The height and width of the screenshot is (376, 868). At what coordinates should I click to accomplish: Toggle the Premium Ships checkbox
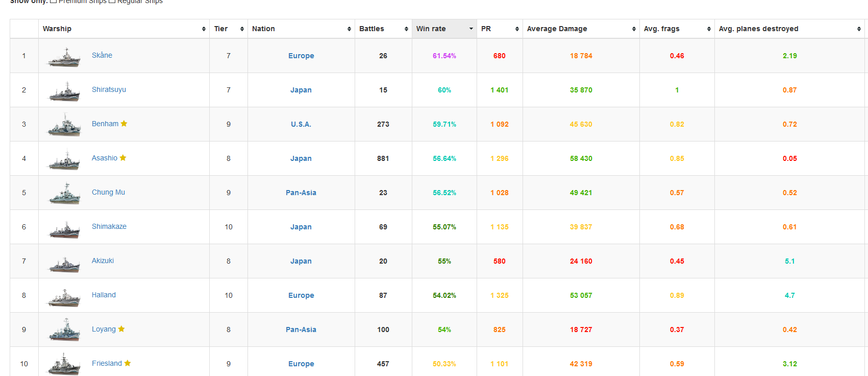coord(53,2)
